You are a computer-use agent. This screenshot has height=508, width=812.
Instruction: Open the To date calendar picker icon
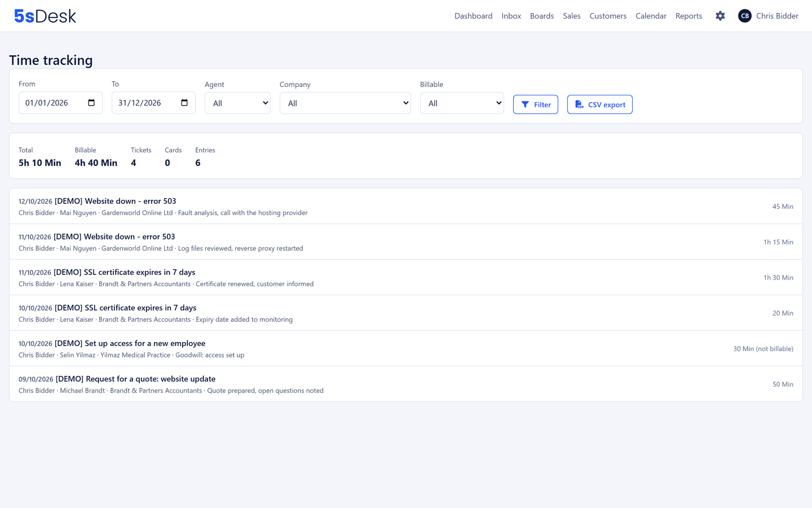tap(184, 103)
